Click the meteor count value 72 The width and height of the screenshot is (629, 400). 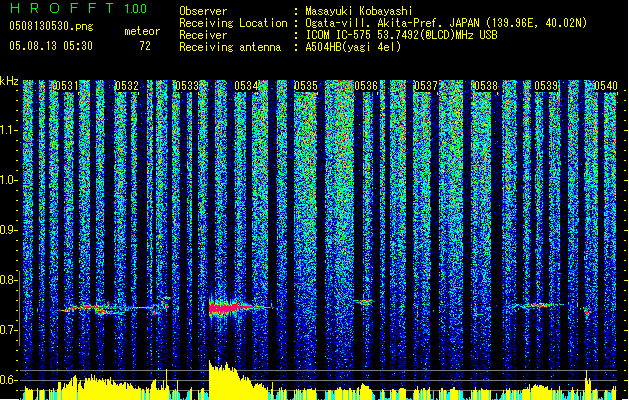(x=145, y=46)
